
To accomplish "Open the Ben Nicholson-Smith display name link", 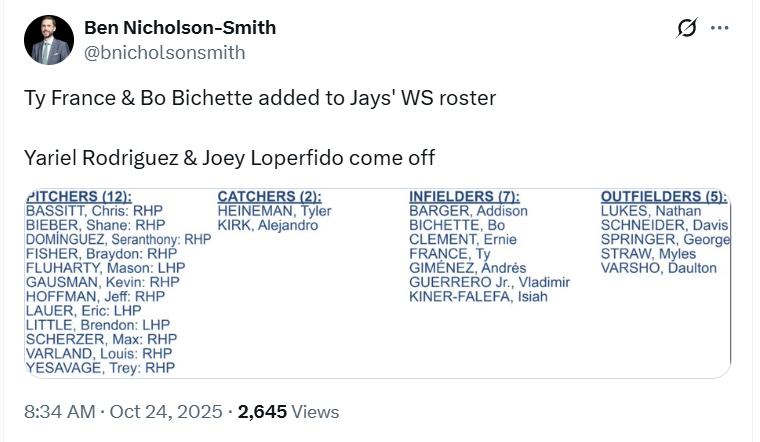I will pos(180,28).
